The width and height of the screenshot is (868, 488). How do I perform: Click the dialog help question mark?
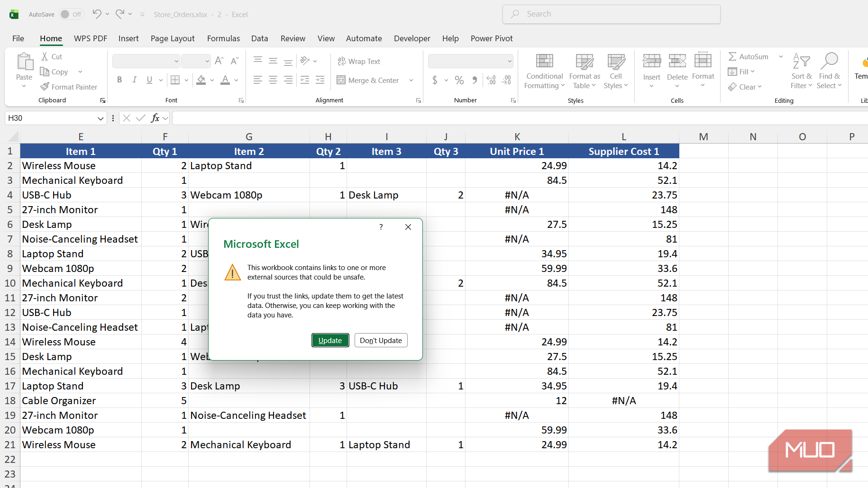(x=381, y=227)
